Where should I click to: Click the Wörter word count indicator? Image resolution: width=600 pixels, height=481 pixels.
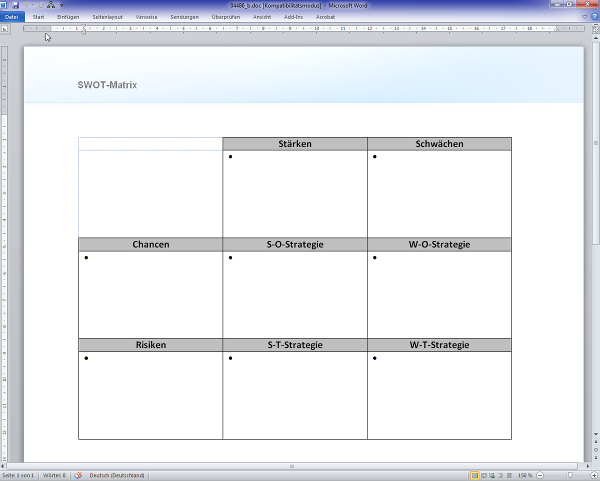click(55, 476)
